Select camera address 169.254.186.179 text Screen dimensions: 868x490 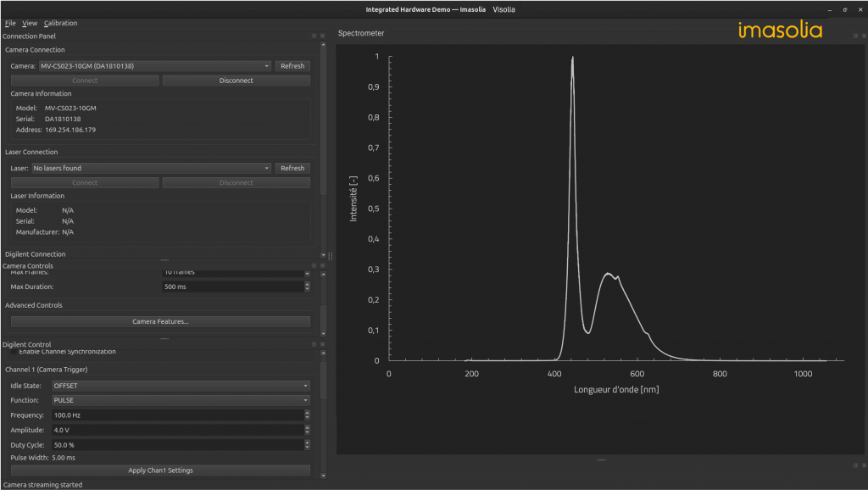point(70,130)
